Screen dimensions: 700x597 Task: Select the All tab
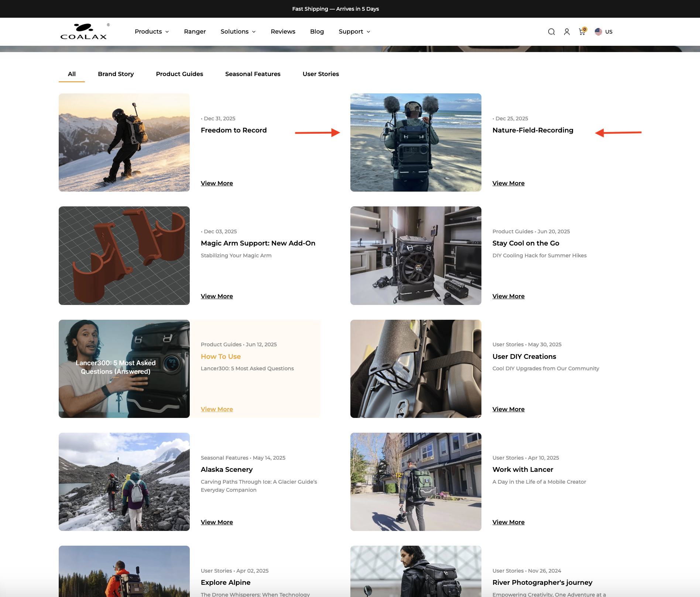click(72, 74)
